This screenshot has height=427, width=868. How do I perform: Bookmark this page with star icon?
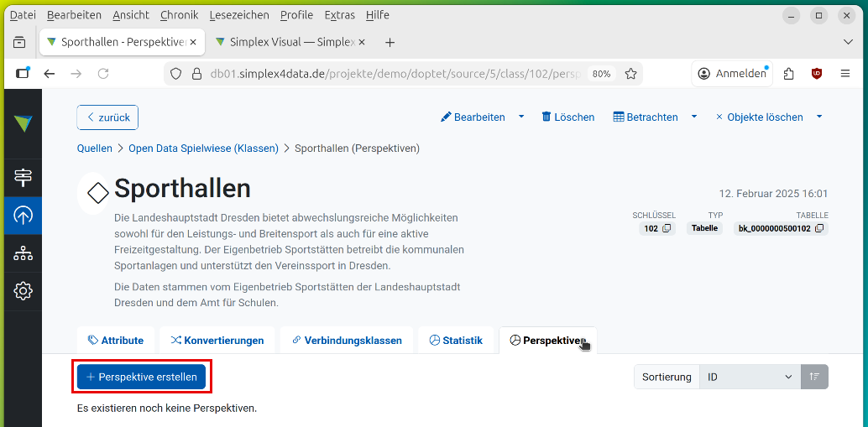pyautogui.click(x=631, y=74)
